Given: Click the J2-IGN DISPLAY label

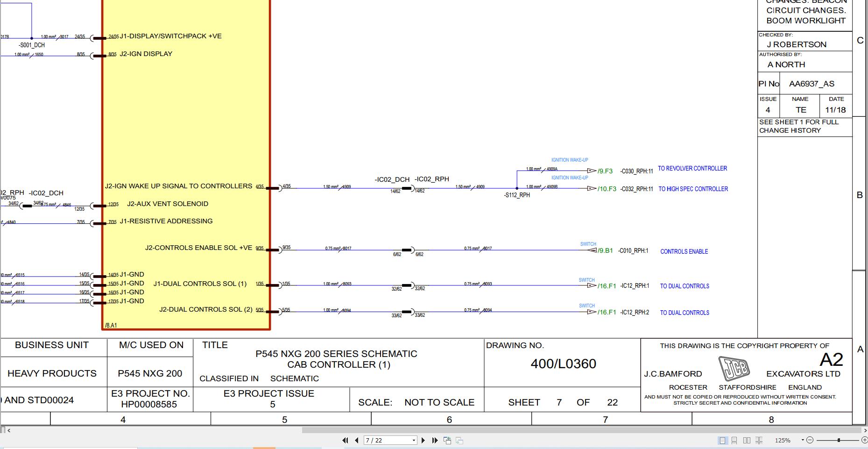Looking at the screenshot, I should (x=146, y=54).
